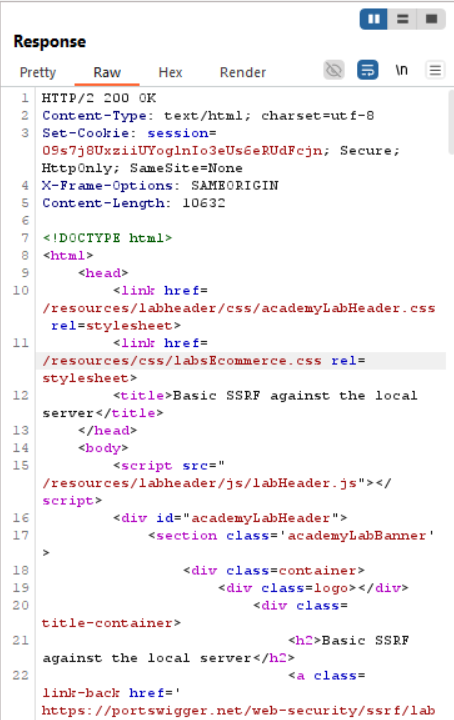
Task: Switch to the Pretty tab
Action: tap(38, 73)
